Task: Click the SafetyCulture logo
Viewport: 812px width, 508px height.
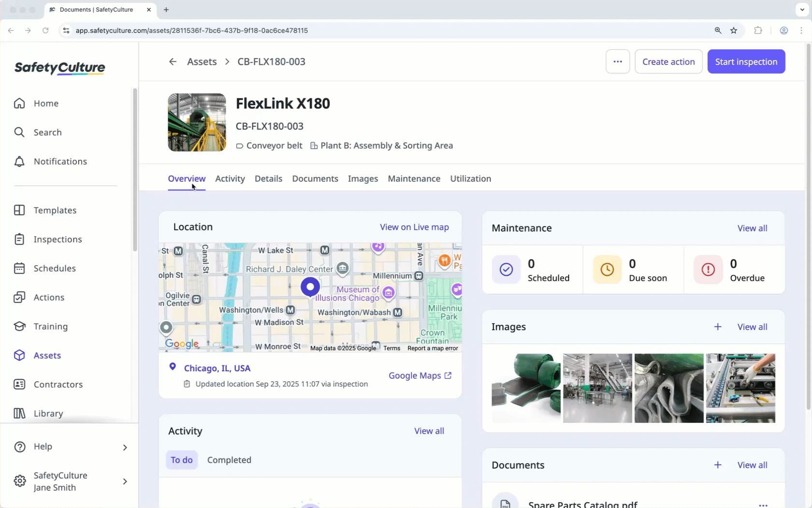Action: pos(60,68)
